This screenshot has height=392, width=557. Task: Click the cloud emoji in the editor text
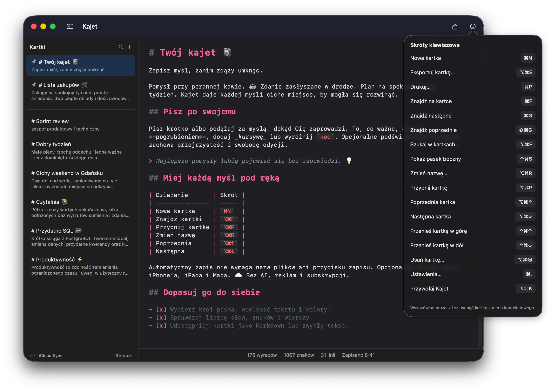click(x=238, y=275)
